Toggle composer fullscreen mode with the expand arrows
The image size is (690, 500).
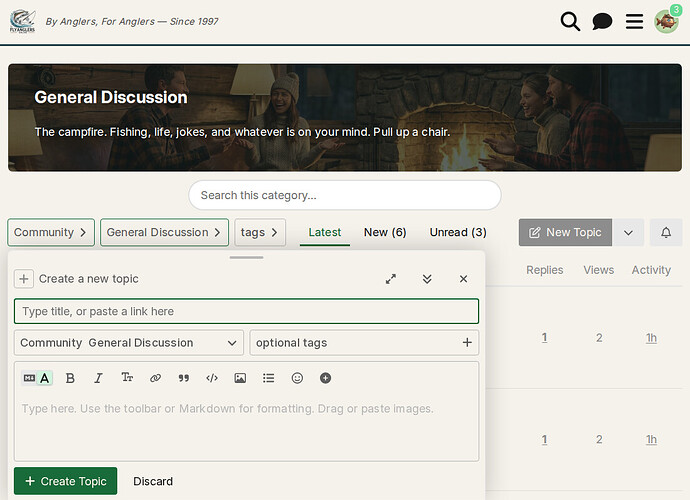click(x=391, y=279)
